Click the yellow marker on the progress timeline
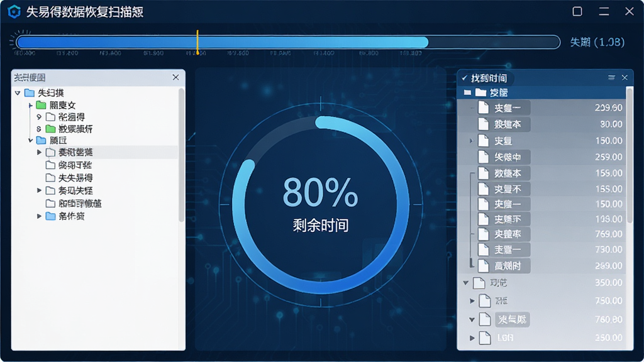The height and width of the screenshot is (362, 644). click(x=197, y=42)
